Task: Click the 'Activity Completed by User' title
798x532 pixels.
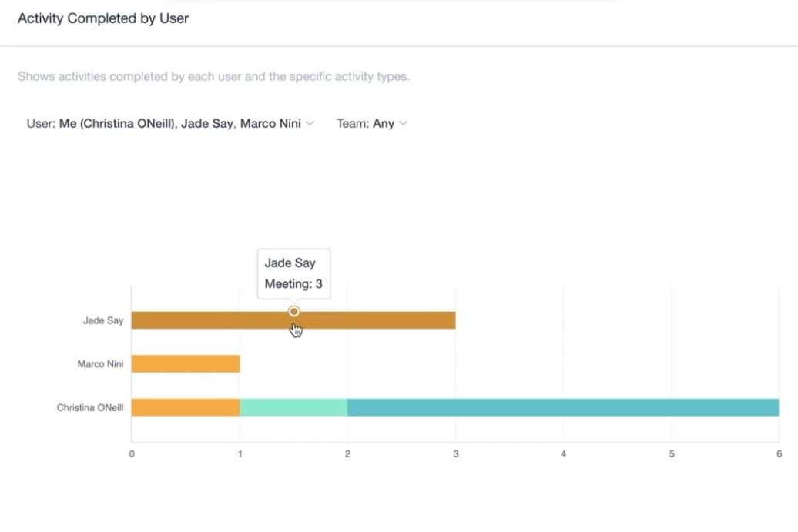Action: 103,18
